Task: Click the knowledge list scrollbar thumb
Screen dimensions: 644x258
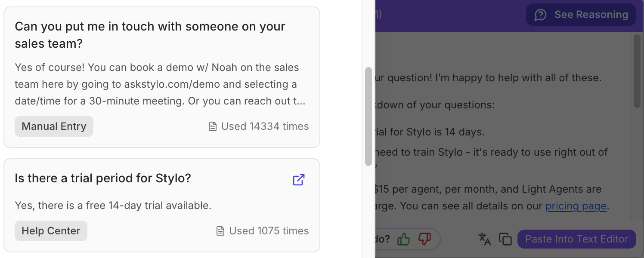Action: click(x=368, y=116)
